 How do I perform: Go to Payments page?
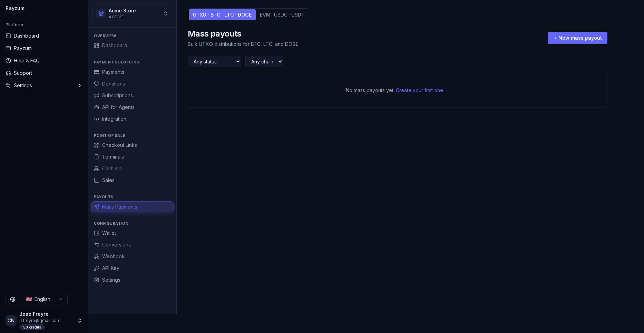coord(132,72)
